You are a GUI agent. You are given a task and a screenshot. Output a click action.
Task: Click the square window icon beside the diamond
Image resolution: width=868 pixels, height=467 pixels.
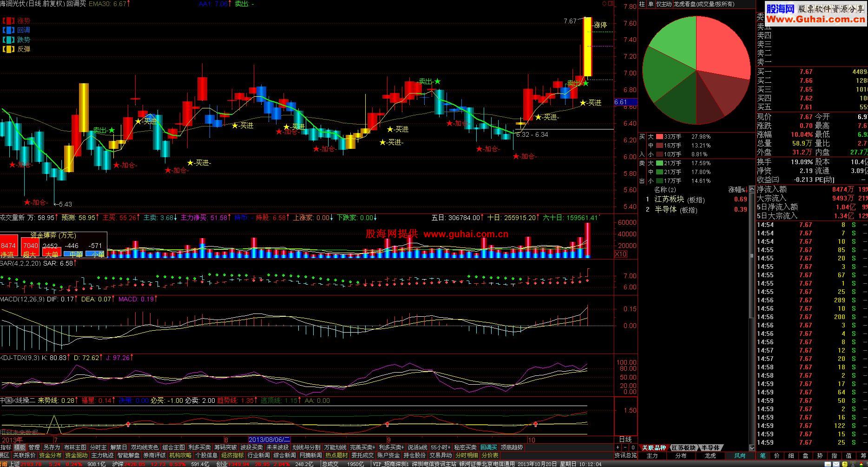click(x=611, y=3)
